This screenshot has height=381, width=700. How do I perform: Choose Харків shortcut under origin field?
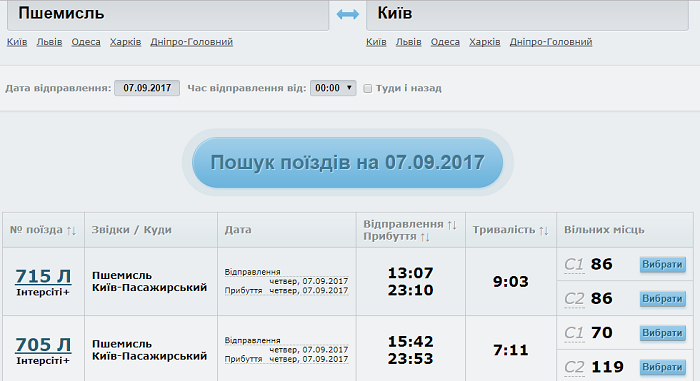[x=125, y=42]
